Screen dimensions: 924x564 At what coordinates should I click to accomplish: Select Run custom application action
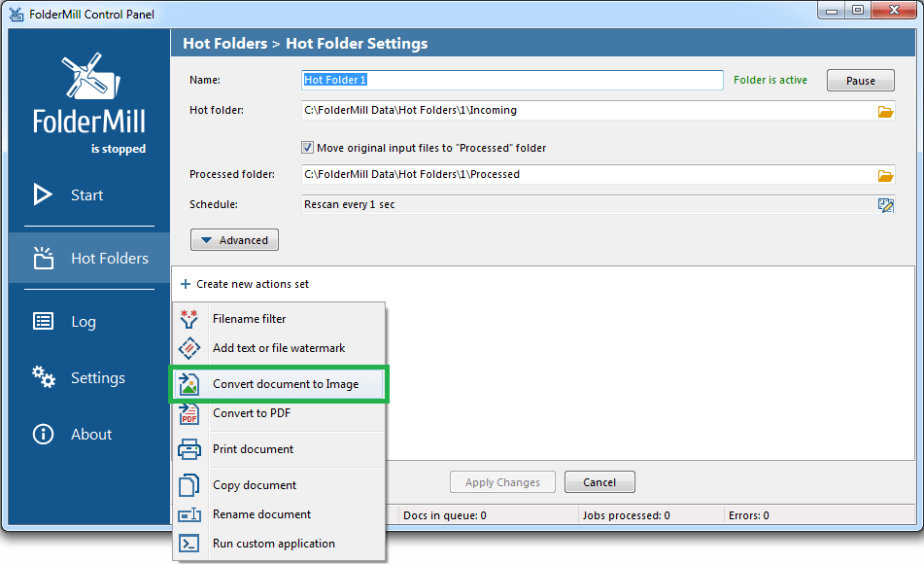coord(279,544)
